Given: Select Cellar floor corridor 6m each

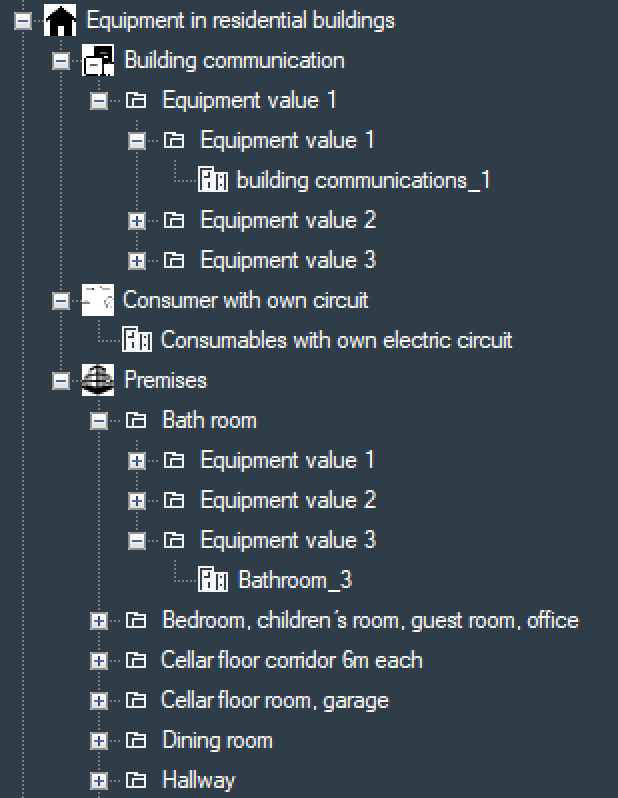Looking at the screenshot, I should [291, 660].
